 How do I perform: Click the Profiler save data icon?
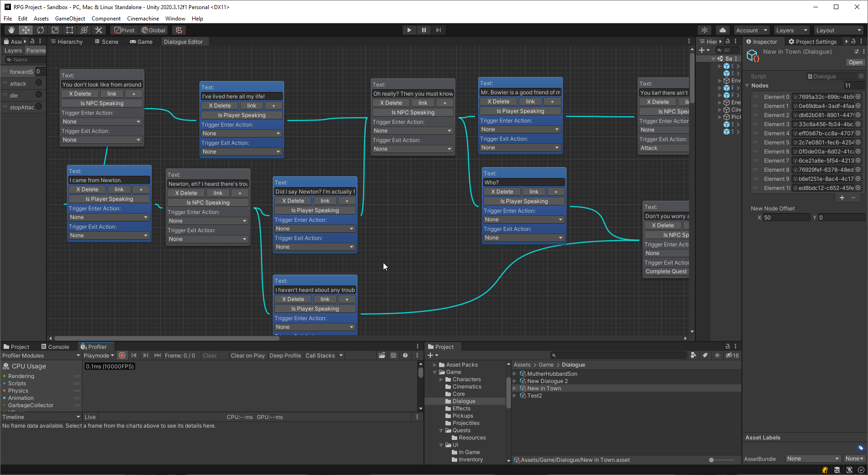[393, 355]
